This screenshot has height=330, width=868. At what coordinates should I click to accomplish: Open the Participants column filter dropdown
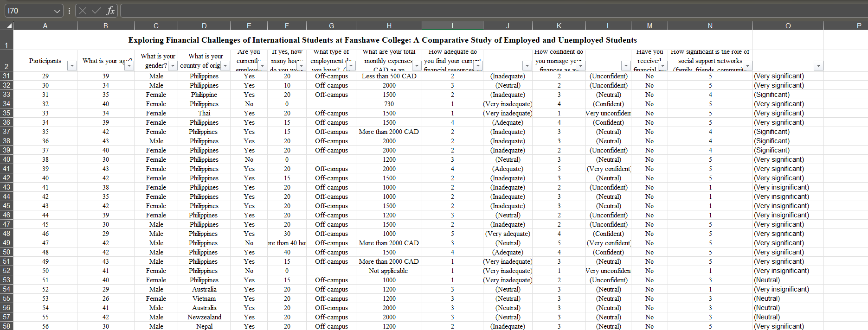click(x=72, y=66)
